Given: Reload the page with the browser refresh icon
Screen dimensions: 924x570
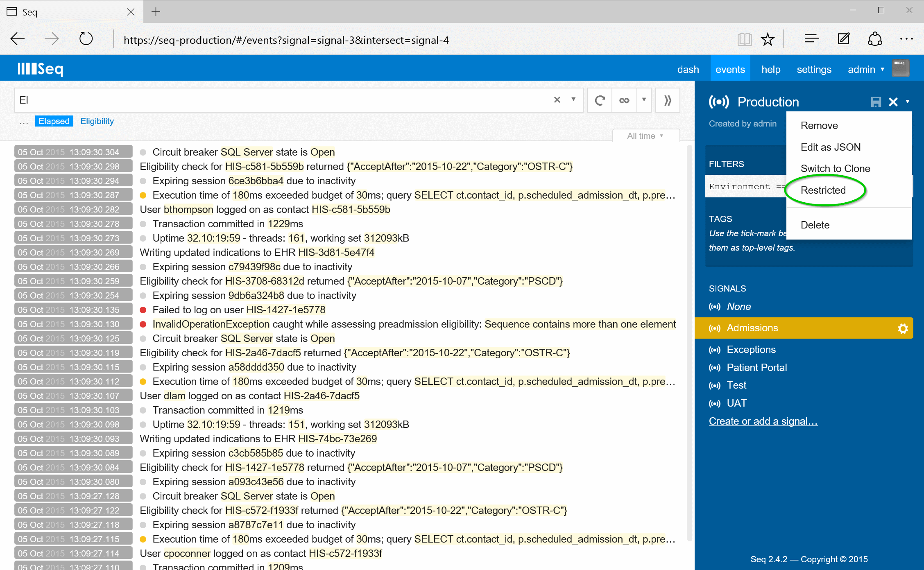Looking at the screenshot, I should coord(86,39).
